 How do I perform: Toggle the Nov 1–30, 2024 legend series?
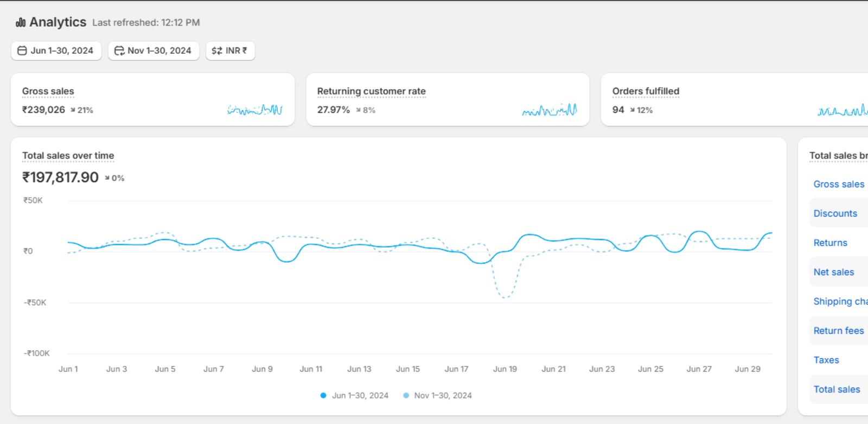pos(437,395)
